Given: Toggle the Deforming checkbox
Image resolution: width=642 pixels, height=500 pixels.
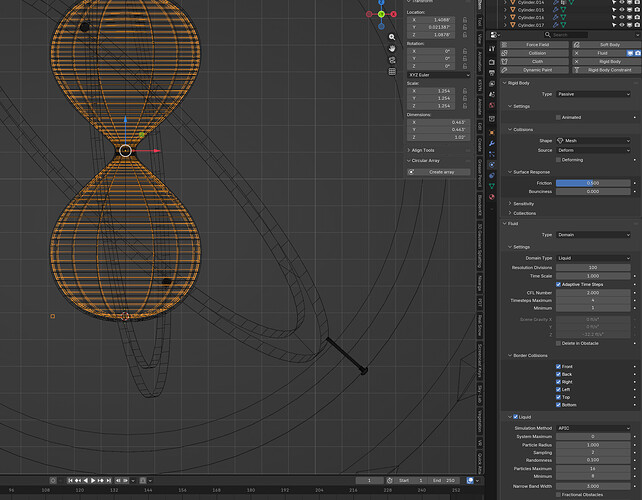Looking at the screenshot, I should tap(558, 160).
